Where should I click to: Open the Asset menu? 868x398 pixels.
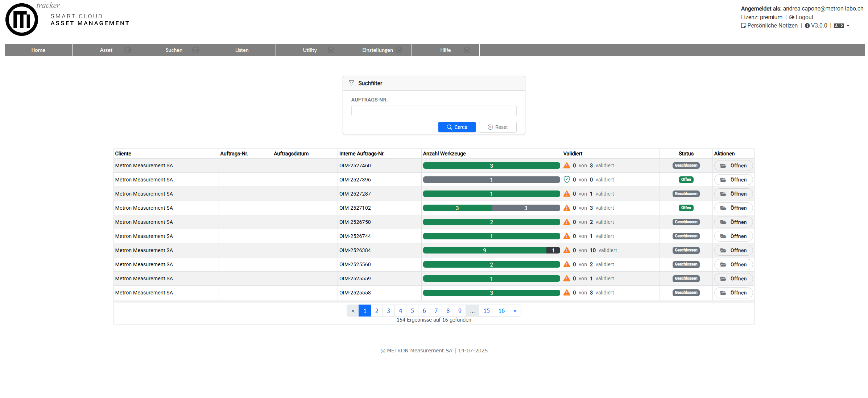pyautogui.click(x=106, y=50)
